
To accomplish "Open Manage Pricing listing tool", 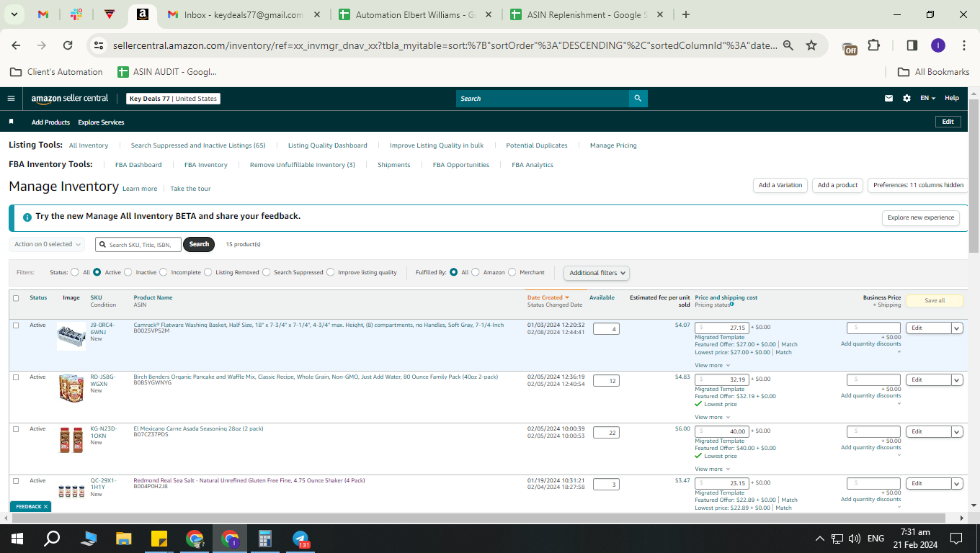I will point(613,145).
